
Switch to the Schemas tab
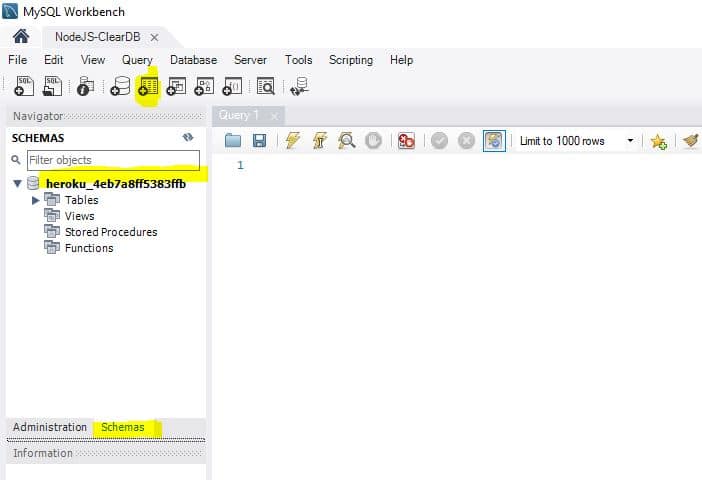point(123,427)
